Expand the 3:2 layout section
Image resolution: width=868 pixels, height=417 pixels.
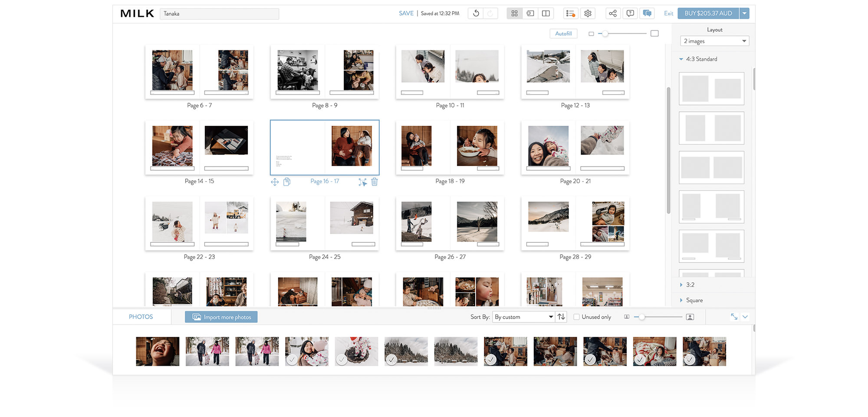point(690,285)
